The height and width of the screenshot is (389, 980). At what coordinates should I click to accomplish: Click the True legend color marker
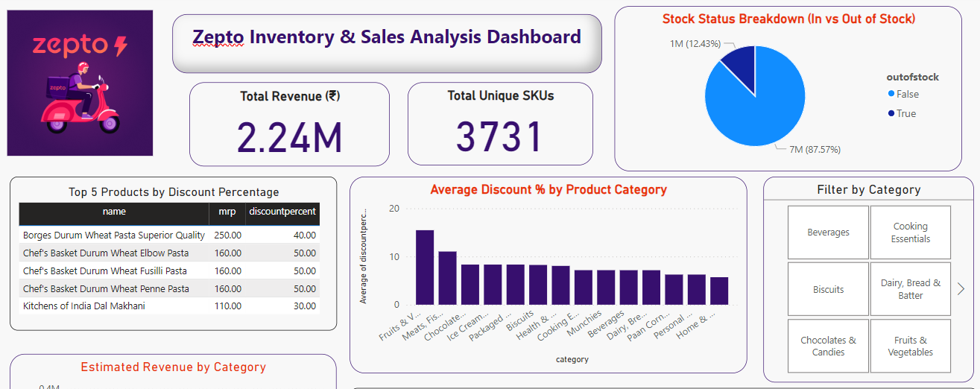891,113
